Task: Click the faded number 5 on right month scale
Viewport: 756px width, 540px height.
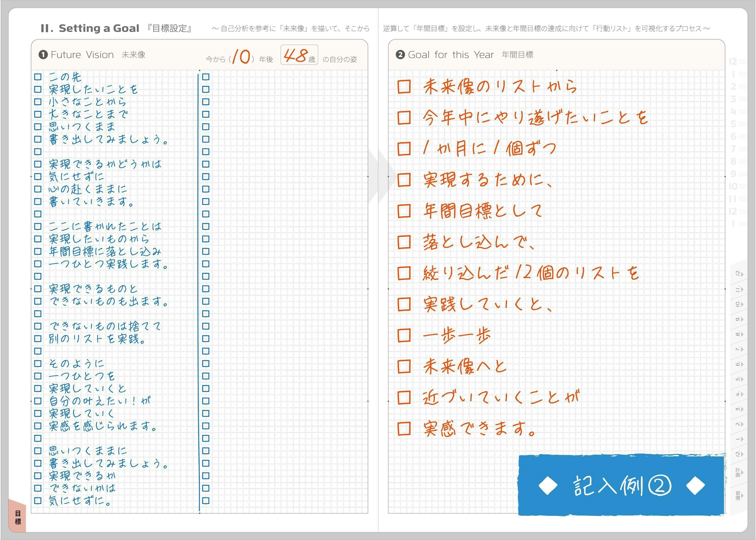Action: [733, 124]
